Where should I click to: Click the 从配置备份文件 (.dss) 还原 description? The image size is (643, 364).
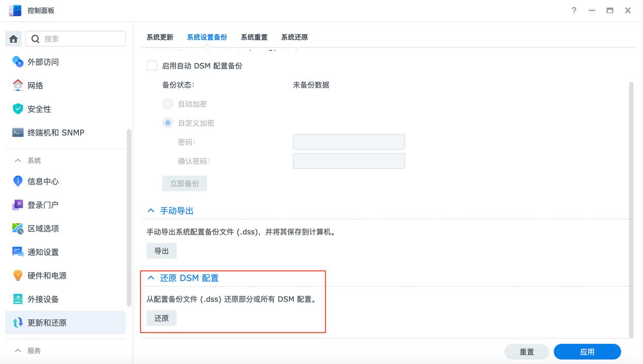[x=231, y=299]
